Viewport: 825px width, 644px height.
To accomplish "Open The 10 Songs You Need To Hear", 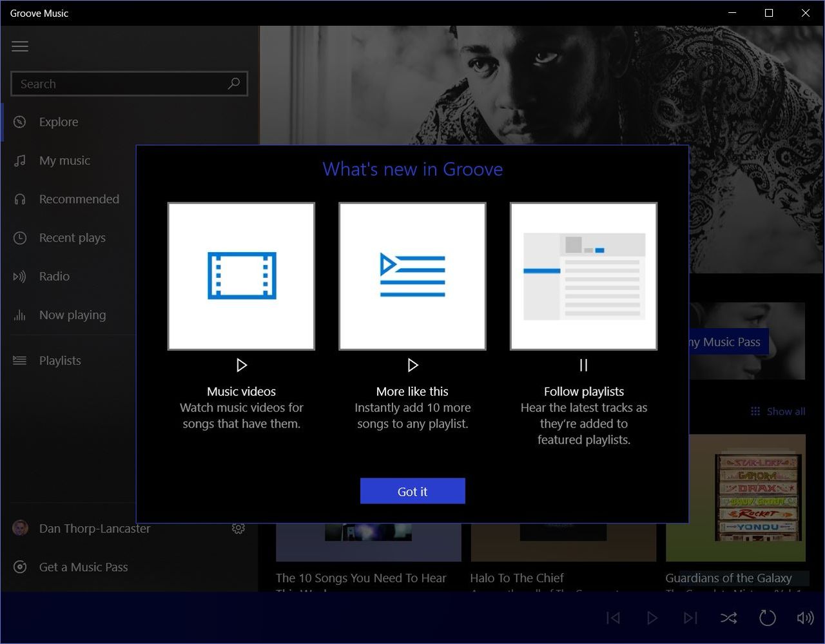I will (x=361, y=578).
